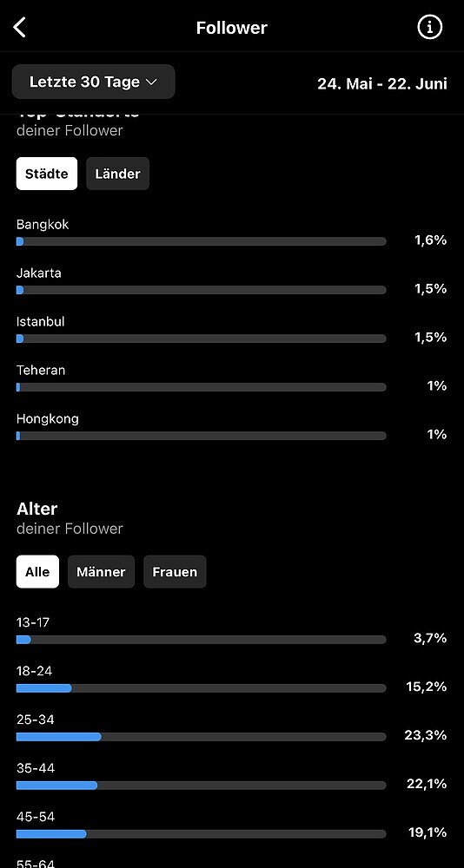Select the Alle age filter
464x868 pixels.
(37, 572)
